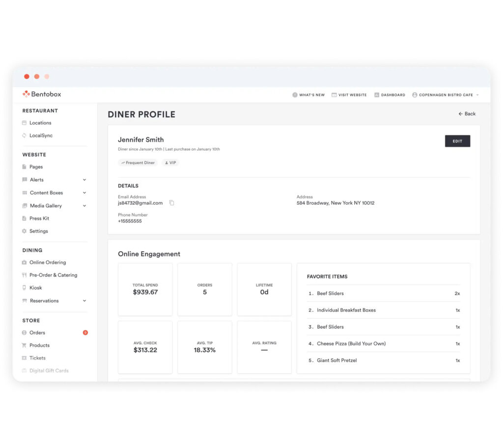The image size is (503, 448).
Task: Open What's New from the header
Action: (x=308, y=94)
